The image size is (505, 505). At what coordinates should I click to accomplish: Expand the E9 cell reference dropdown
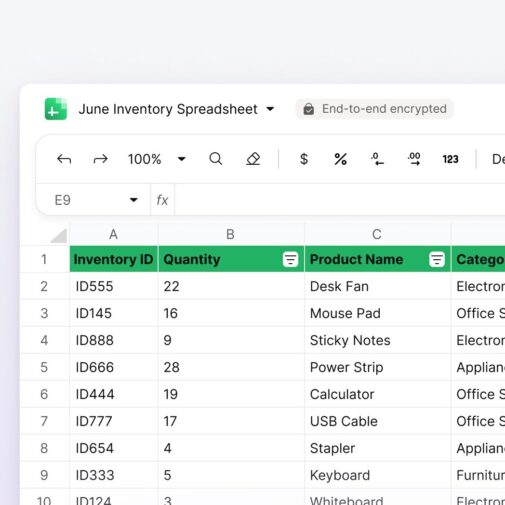click(x=134, y=200)
